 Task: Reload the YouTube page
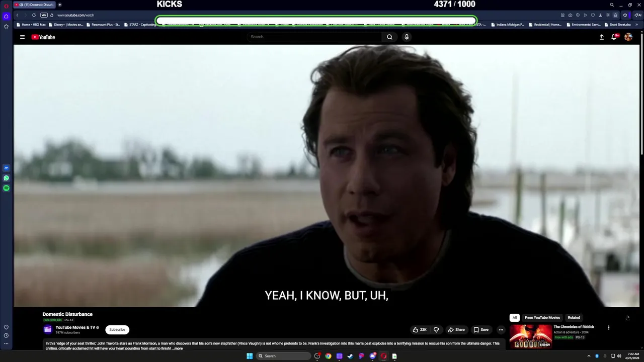[x=34, y=15]
